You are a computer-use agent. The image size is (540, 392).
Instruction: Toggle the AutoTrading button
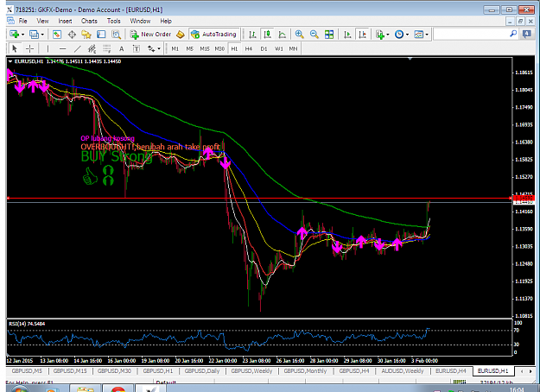coord(214,34)
